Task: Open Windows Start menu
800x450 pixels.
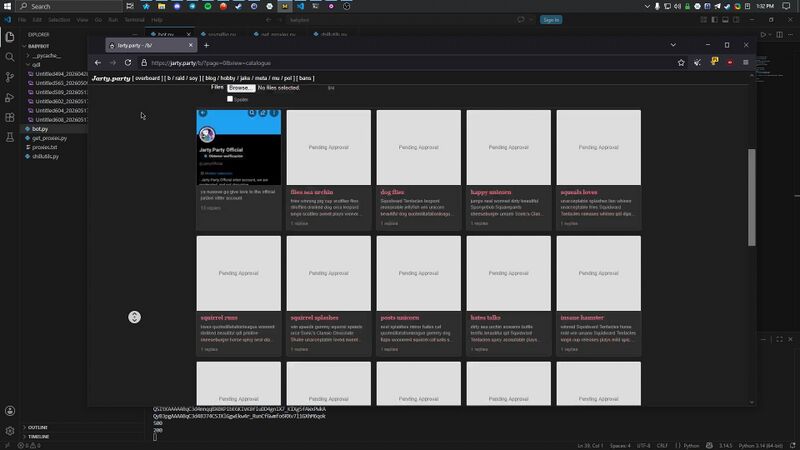Action: (x=7, y=6)
